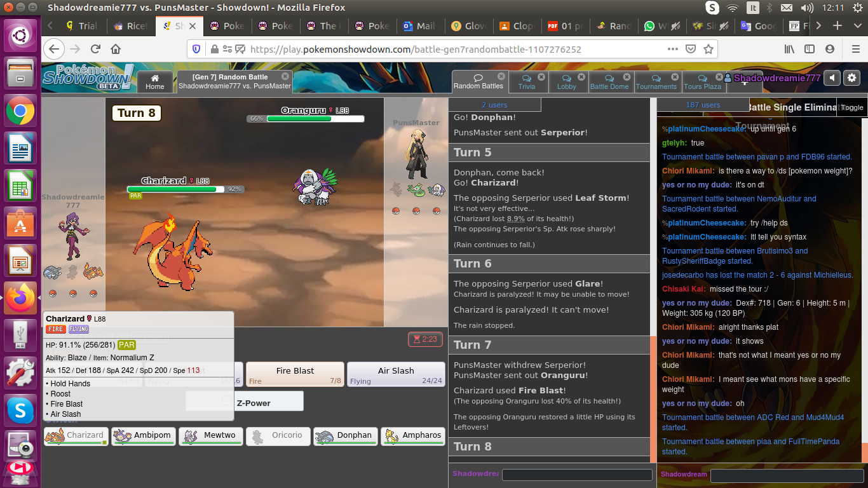The height and width of the screenshot is (488, 868).
Task: Expand the 187 users list
Action: 702,105
